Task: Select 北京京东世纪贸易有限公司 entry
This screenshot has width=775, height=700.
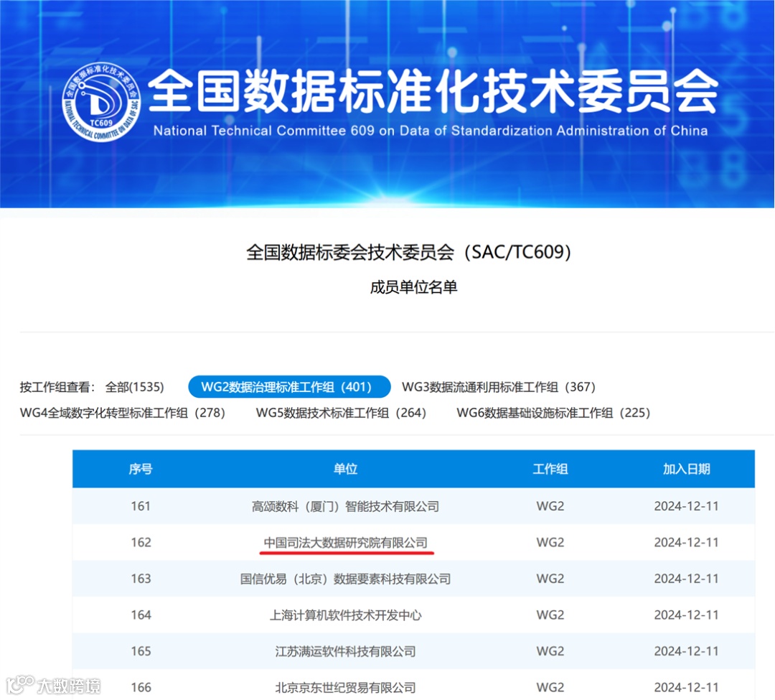Action: click(345, 688)
